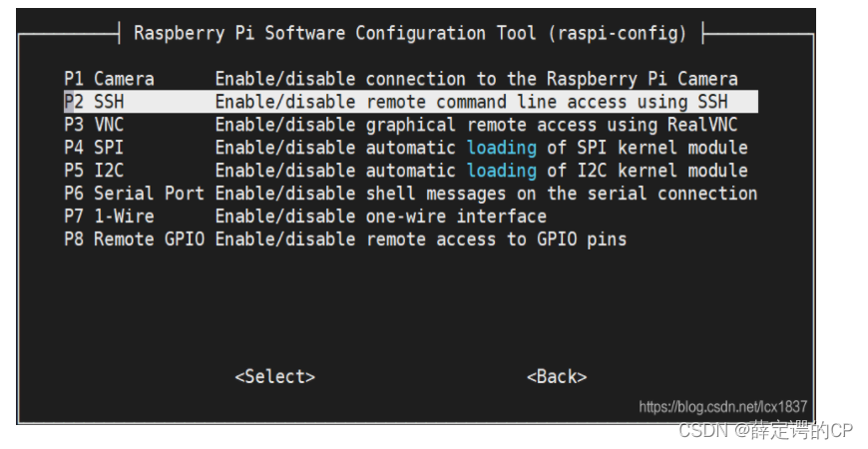Activate the <Select> button
Screen dimensions: 868x449
(275, 376)
